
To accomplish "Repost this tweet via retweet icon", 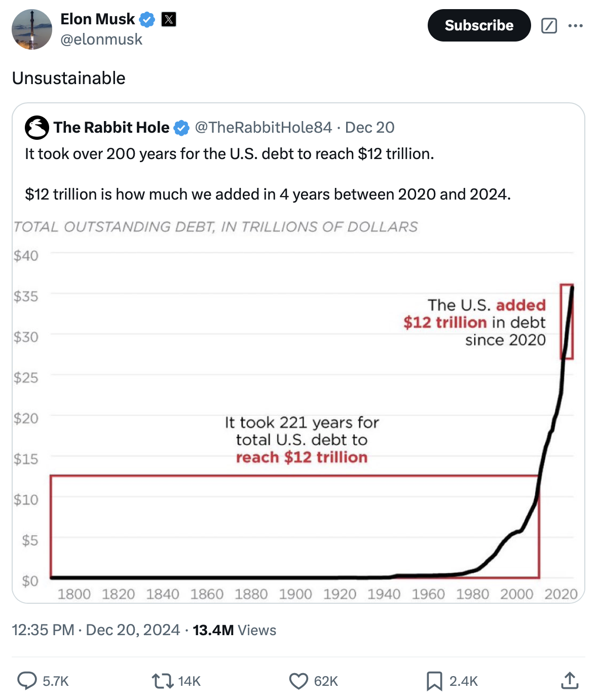I will coord(163,681).
